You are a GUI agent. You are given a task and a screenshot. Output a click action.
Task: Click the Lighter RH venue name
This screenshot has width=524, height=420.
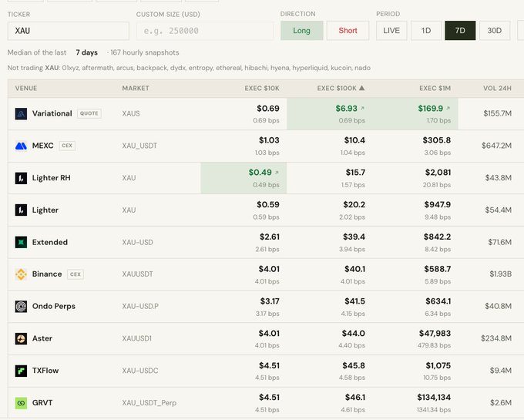pos(52,178)
